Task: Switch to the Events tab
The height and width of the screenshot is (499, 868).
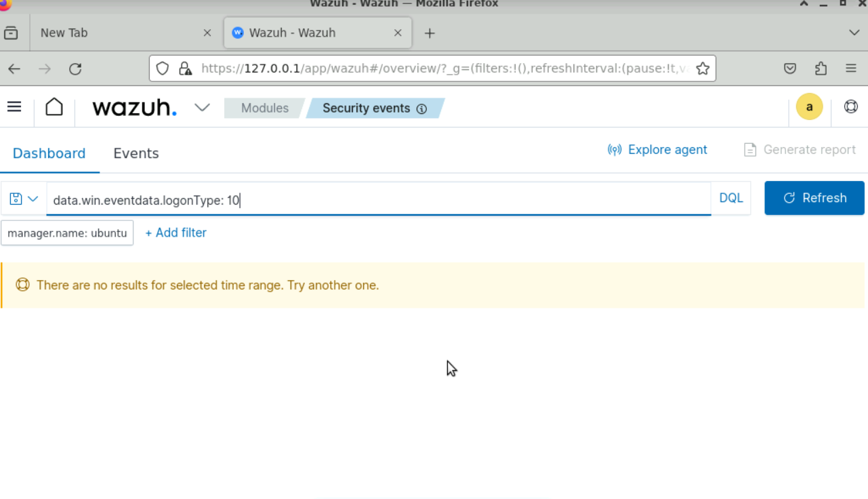Action: point(136,153)
